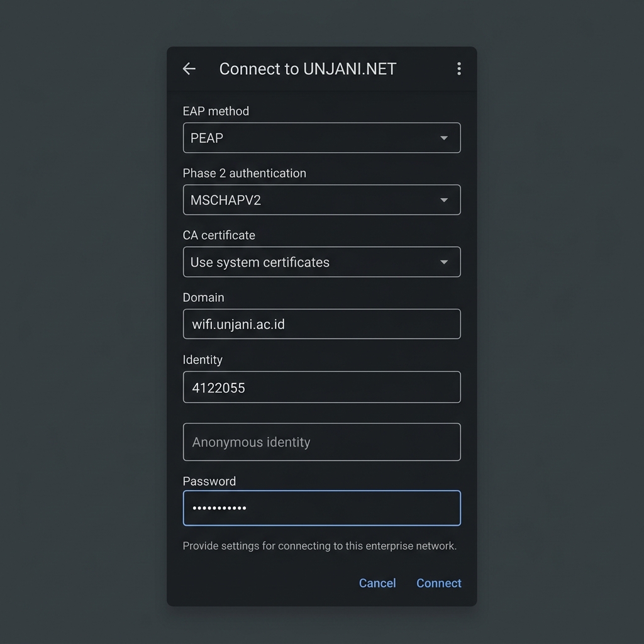The height and width of the screenshot is (644, 644).
Task: Click into the Password field
Action: coord(321,508)
